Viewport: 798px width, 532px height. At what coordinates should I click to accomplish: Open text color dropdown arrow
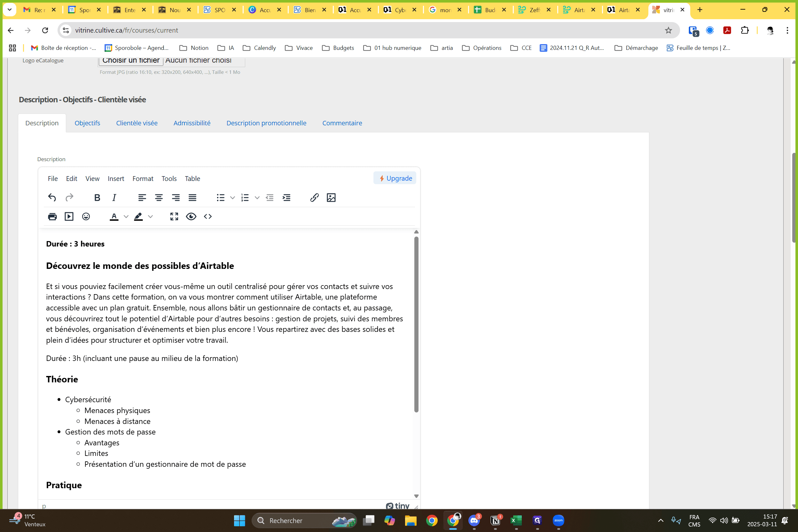(x=126, y=216)
